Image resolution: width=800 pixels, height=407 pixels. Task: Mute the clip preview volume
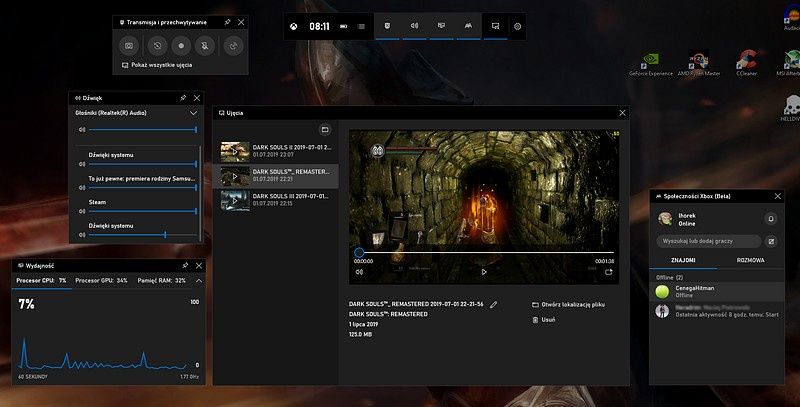coord(359,272)
